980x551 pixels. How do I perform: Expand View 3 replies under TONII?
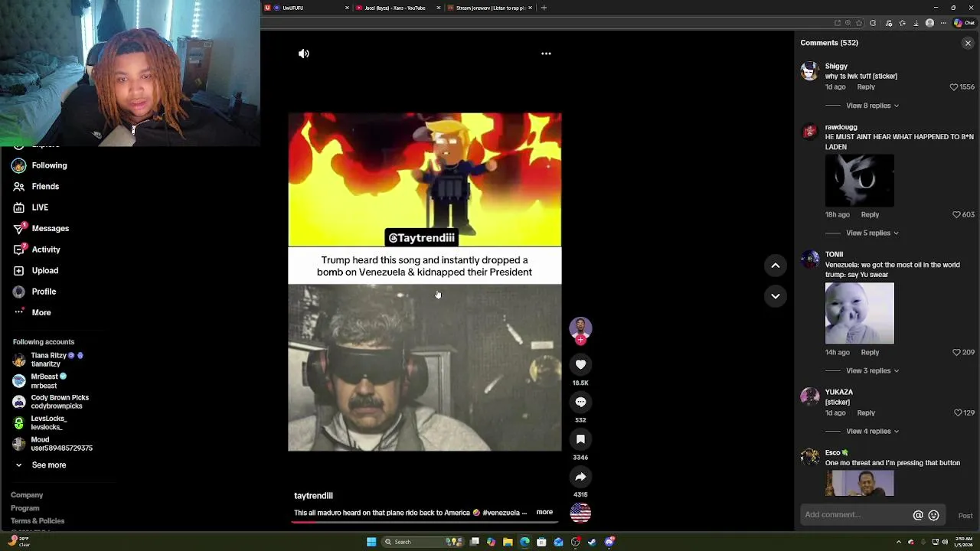click(872, 370)
